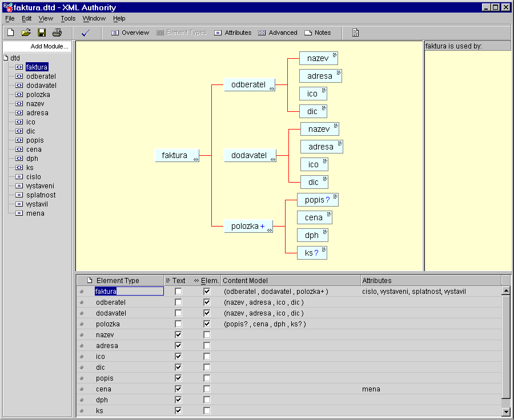Screen dimensions: 514x420
Task: Click the Validate checkmark toolbar icon
Action: 86,33
